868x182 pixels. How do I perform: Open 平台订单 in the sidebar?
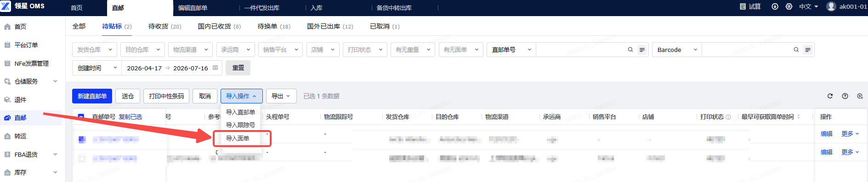(x=26, y=45)
